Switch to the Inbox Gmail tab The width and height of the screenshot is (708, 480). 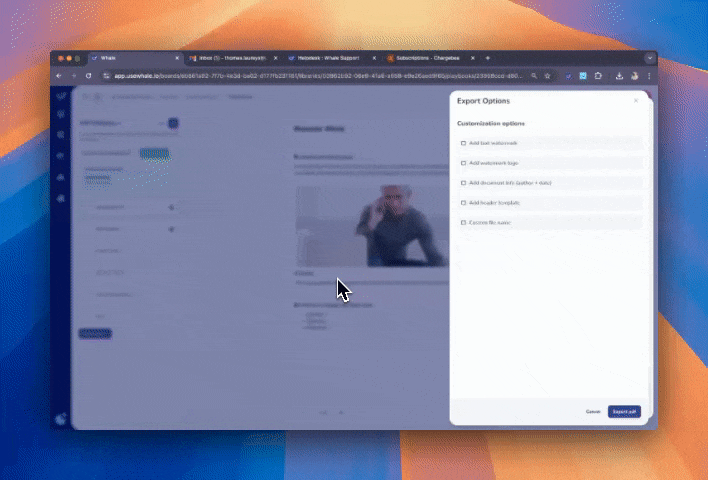point(232,58)
